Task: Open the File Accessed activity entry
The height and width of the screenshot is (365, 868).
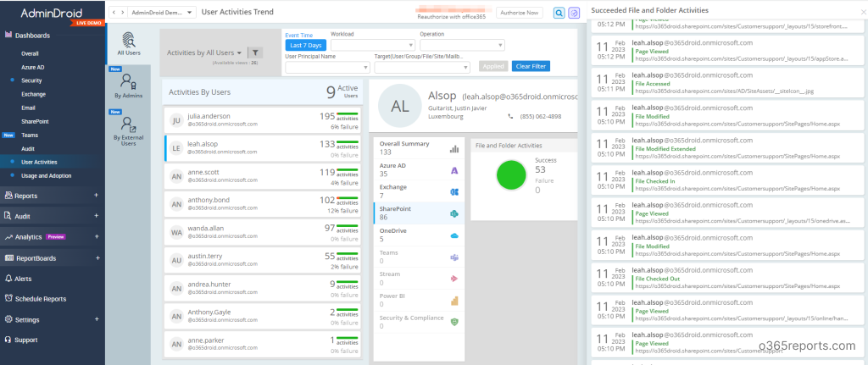Action: [x=727, y=83]
